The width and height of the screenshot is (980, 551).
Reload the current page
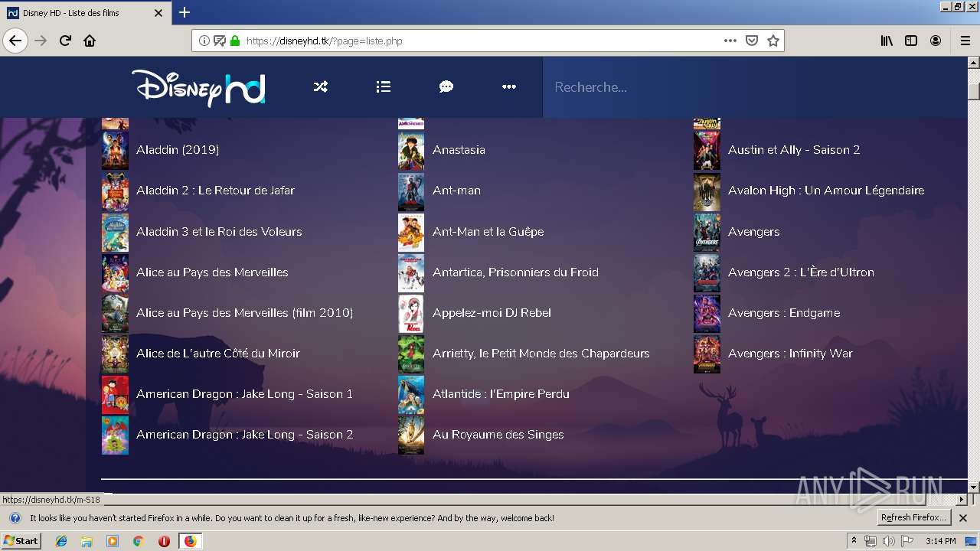(65, 41)
